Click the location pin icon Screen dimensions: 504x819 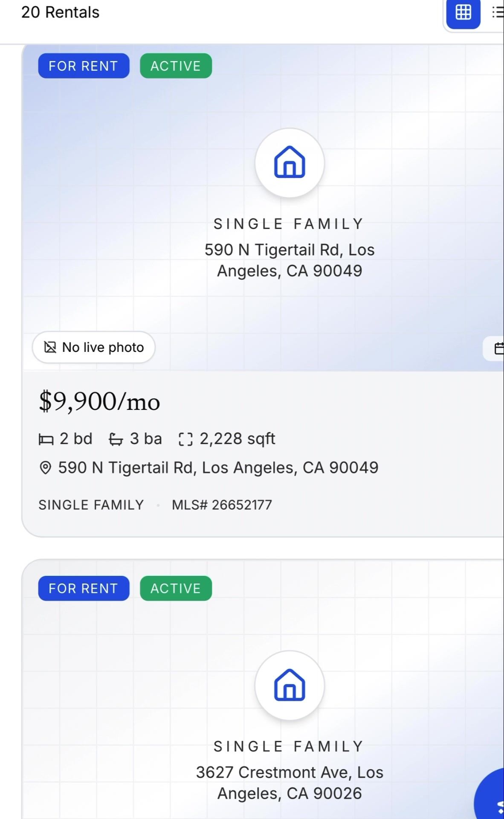pyautogui.click(x=45, y=468)
